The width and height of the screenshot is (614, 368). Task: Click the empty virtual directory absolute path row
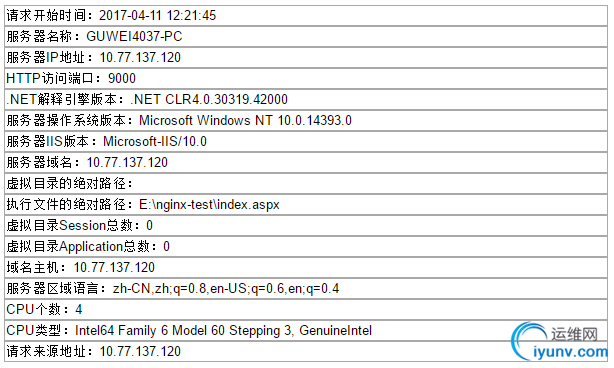pos(306,184)
